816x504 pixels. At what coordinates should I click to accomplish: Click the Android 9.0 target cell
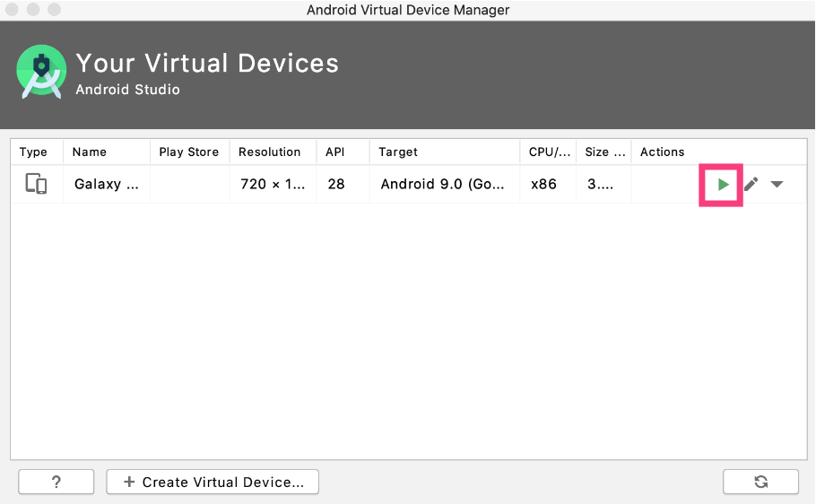point(445,184)
